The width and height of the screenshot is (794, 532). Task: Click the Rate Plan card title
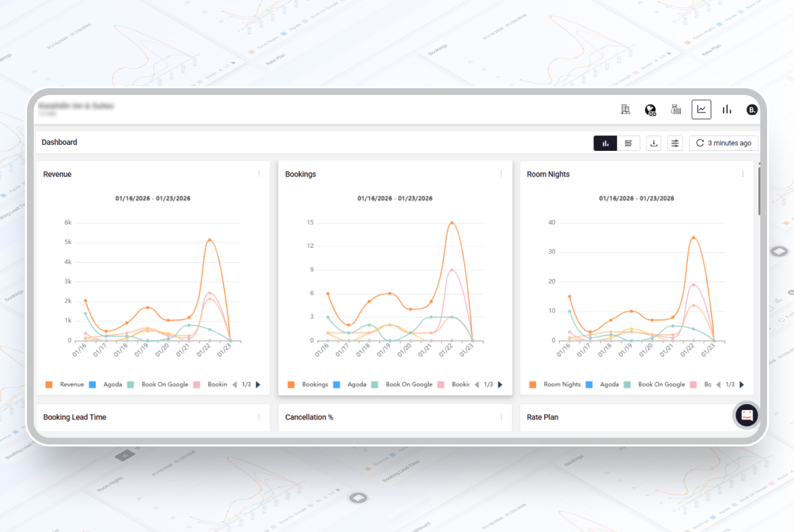[542, 417]
